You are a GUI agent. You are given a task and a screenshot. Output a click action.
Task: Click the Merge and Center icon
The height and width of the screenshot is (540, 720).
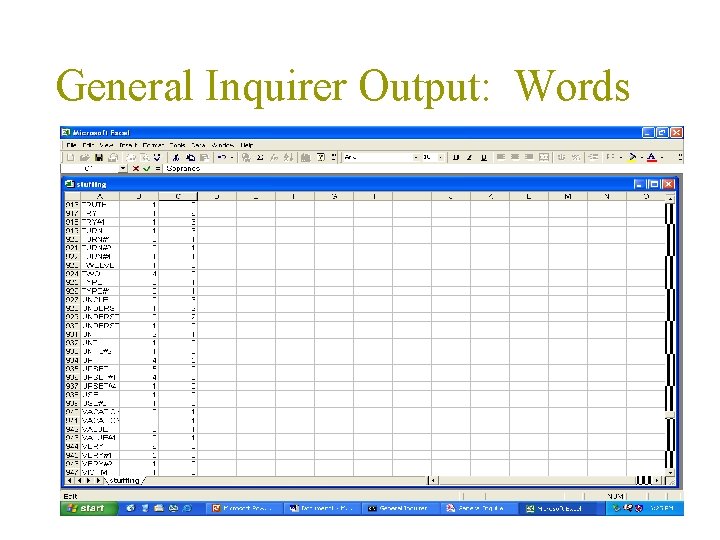pyautogui.click(x=544, y=158)
